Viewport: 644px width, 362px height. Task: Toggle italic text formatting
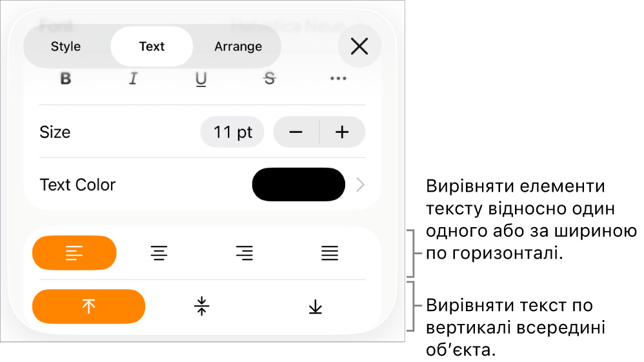coord(133,79)
